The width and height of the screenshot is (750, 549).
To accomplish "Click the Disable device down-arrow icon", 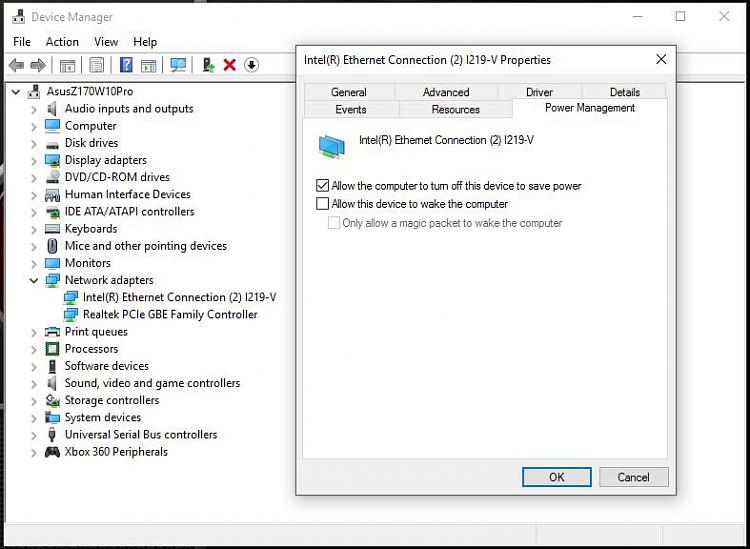I will tap(252, 65).
